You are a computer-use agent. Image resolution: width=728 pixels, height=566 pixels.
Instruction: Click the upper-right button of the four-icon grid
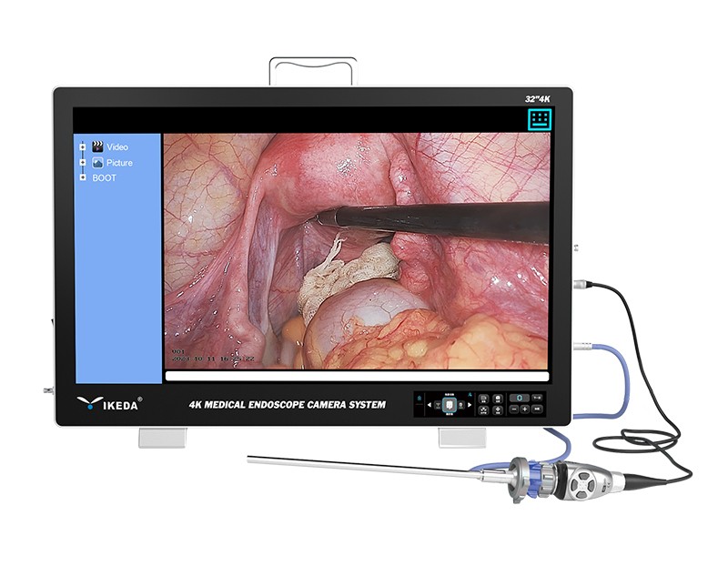[x=498, y=399]
